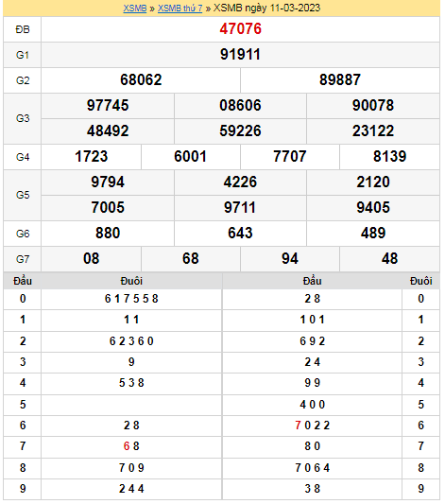This screenshot has width=445, height=504.
Task: Select G3 number 08606
Action: point(240,105)
